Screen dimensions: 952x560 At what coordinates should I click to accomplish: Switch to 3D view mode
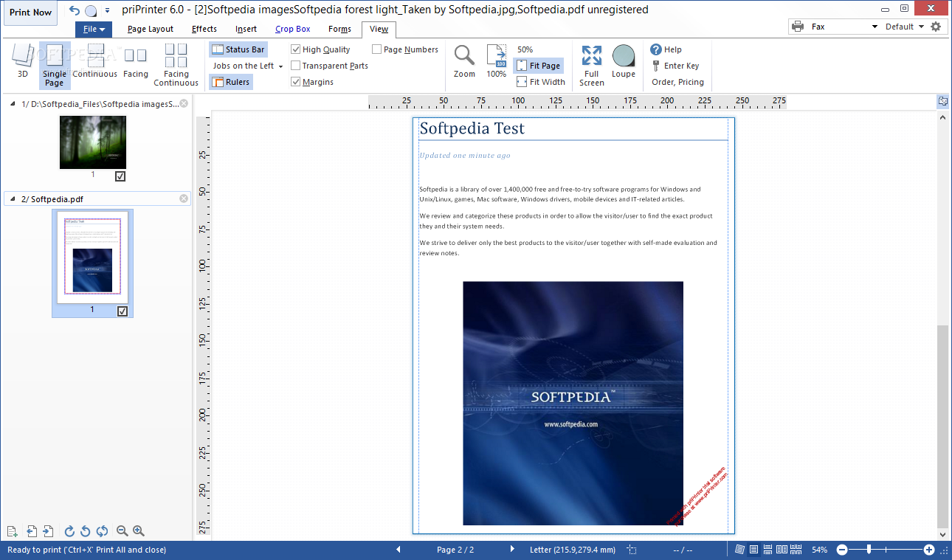coord(23,61)
